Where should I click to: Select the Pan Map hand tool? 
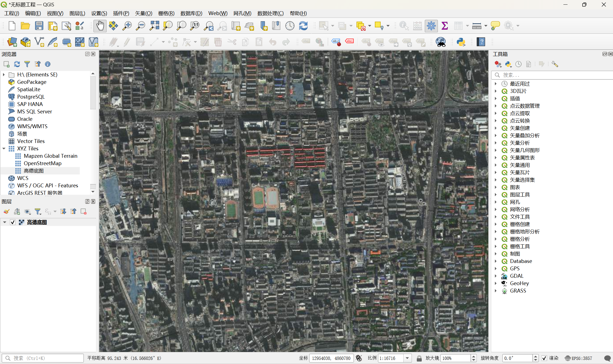point(100,26)
